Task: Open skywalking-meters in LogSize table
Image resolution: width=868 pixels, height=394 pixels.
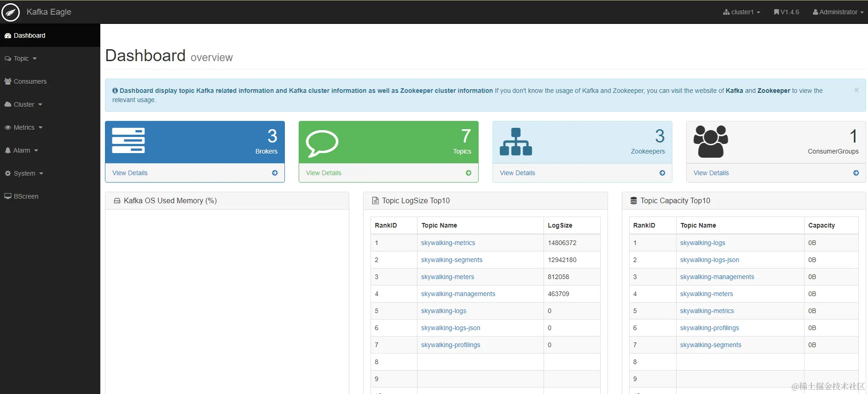Action: 447,277
